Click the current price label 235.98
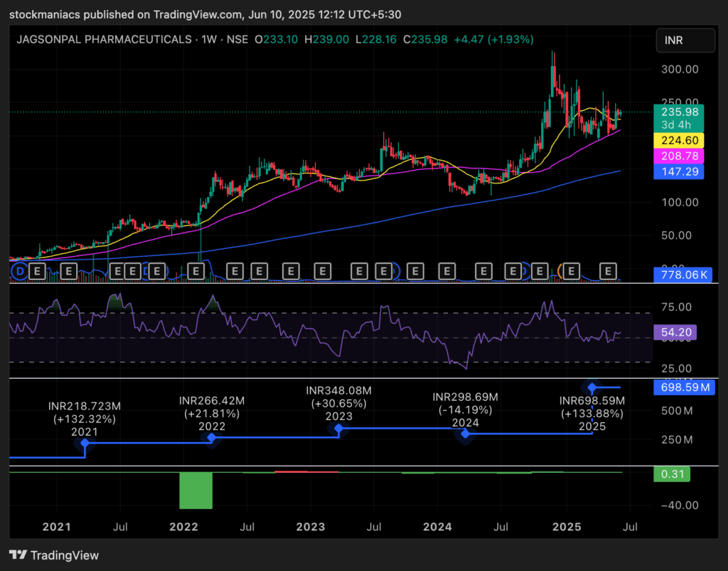The width and height of the screenshot is (728, 571). 679,112
